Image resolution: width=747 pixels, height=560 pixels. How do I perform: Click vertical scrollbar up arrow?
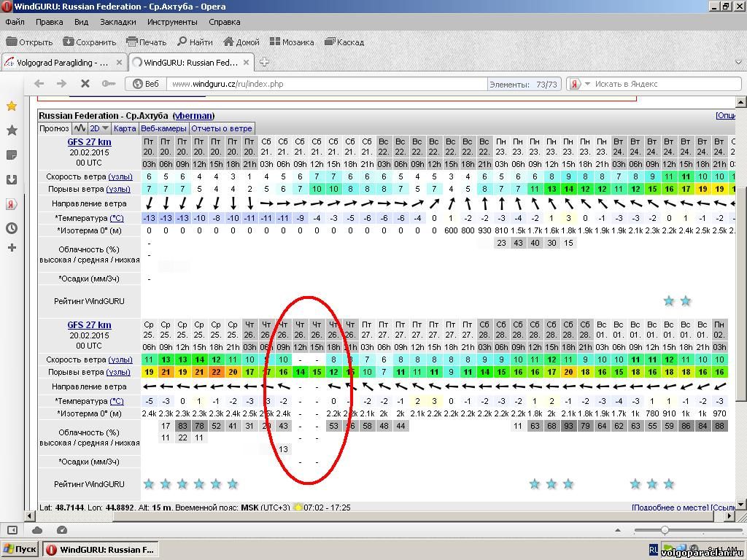point(741,102)
